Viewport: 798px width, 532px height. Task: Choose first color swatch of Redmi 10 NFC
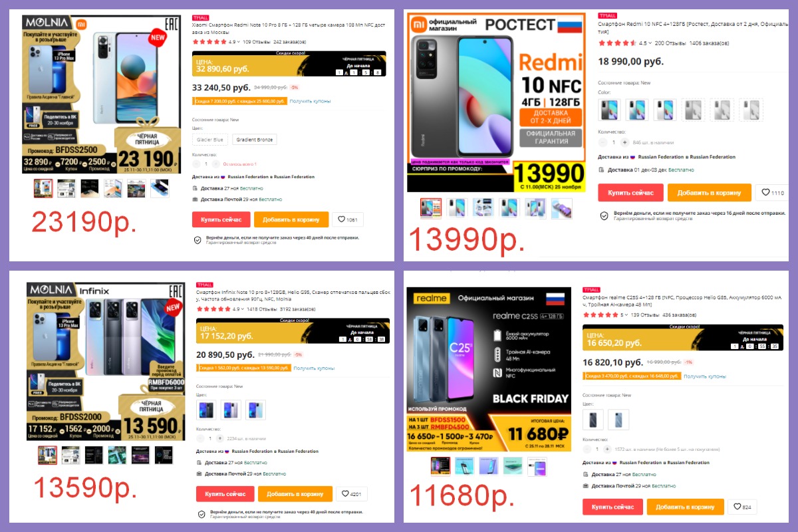point(609,109)
